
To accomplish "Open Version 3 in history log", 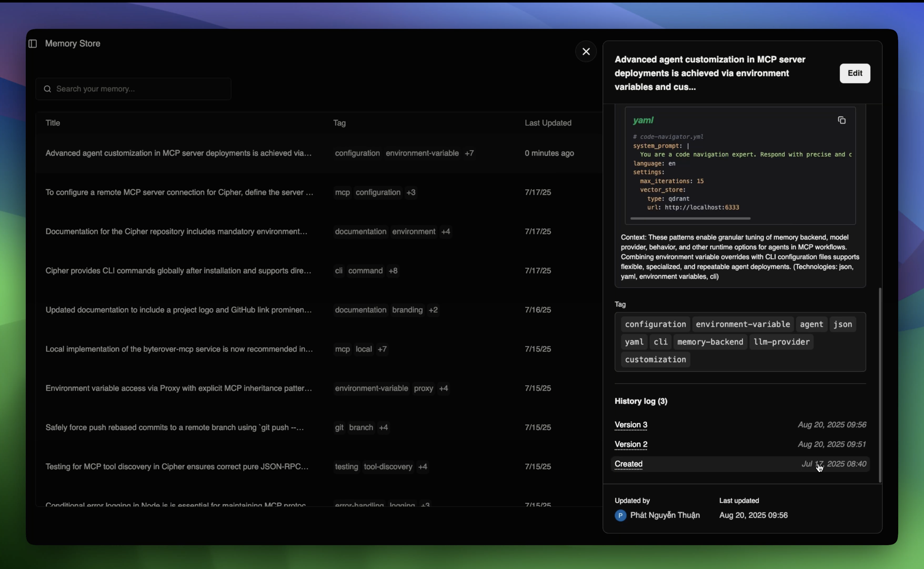I will (630, 424).
